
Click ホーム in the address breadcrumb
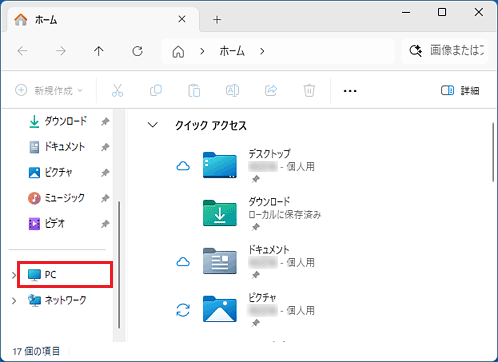pyautogui.click(x=232, y=51)
